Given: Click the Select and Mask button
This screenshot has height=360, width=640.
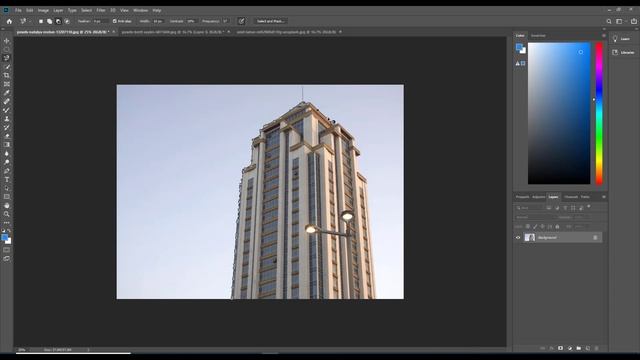Looking at the screenshot, I should point(270,21).
